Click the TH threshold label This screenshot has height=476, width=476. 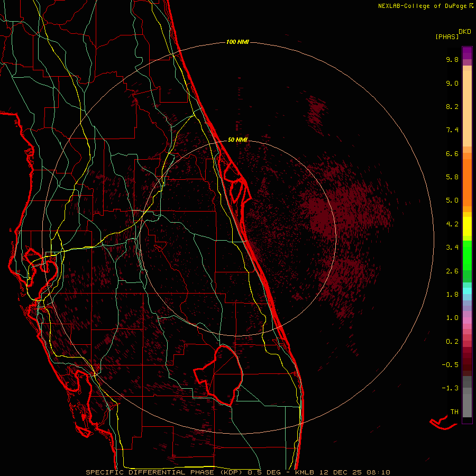pos(454,412)
